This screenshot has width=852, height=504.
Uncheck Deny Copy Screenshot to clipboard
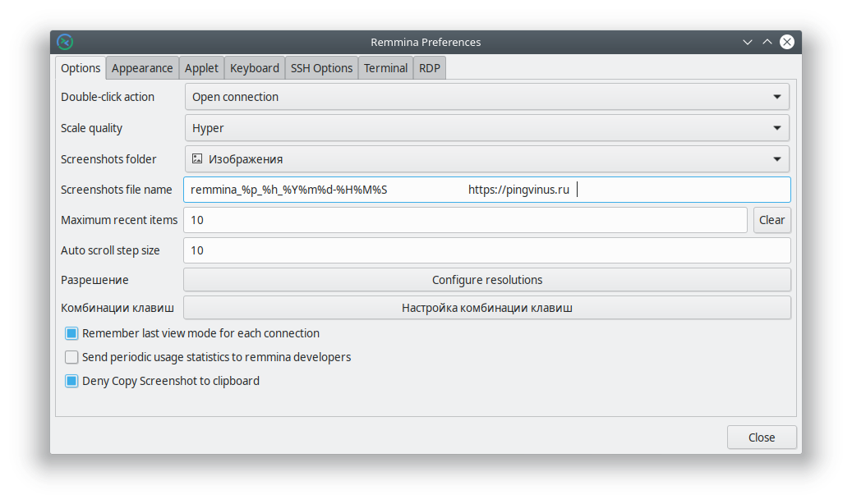71,381
